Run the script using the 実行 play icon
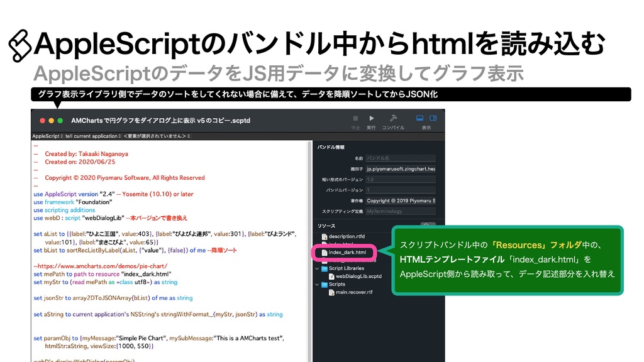644x362 pixels. 371,118
